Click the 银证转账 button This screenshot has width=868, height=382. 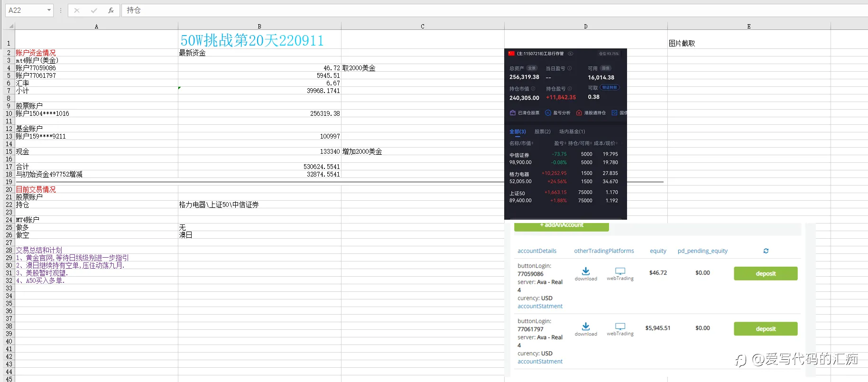(609, 87)
